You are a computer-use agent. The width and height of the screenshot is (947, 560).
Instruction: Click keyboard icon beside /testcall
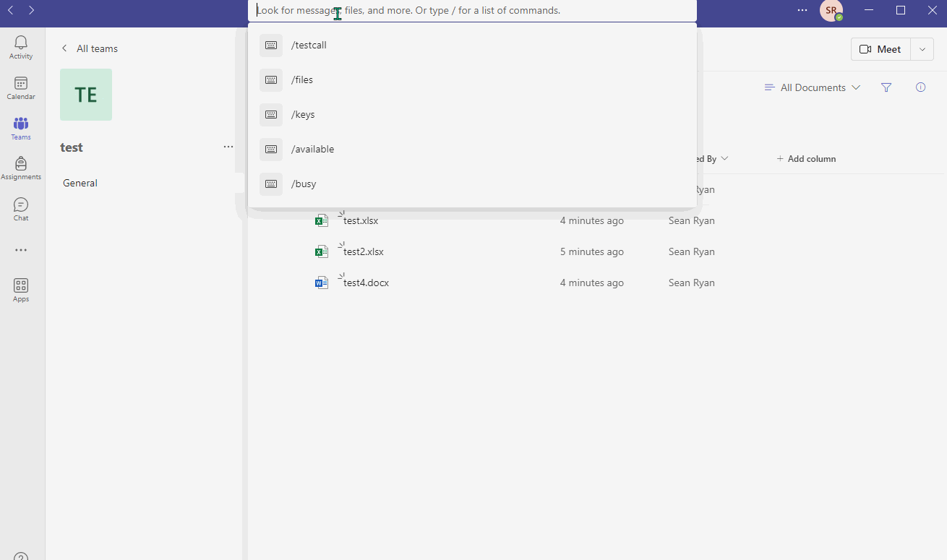tap(271, 45)
